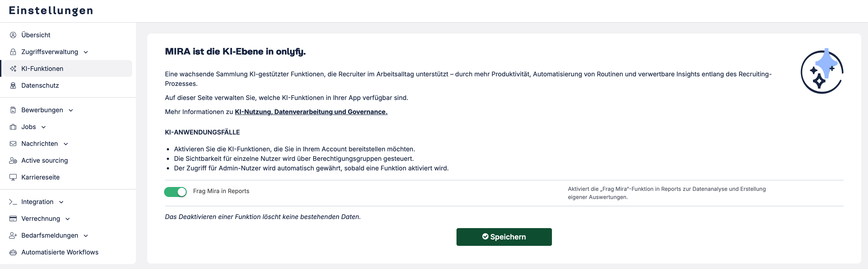
Task: Collapse the Integration dropdown chevron
Action: pos(61,202)
